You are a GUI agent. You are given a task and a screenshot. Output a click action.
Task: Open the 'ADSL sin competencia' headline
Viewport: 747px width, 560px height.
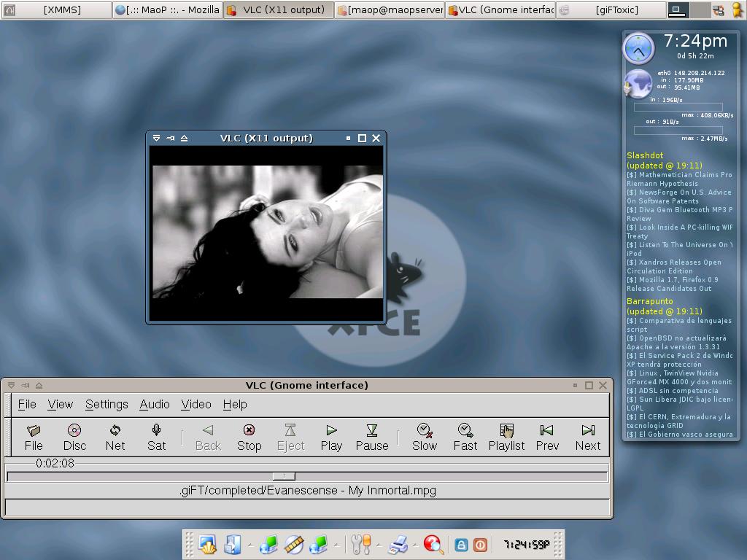coord(672,391)
